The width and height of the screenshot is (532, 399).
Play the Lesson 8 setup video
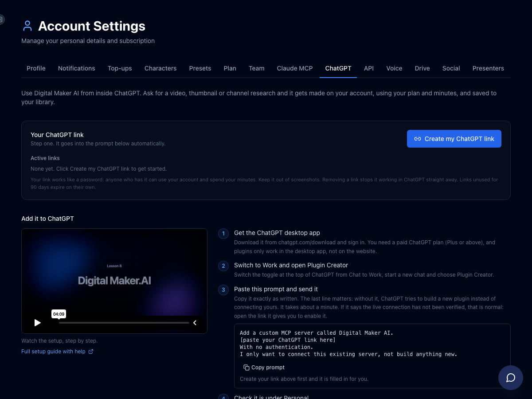38,323
